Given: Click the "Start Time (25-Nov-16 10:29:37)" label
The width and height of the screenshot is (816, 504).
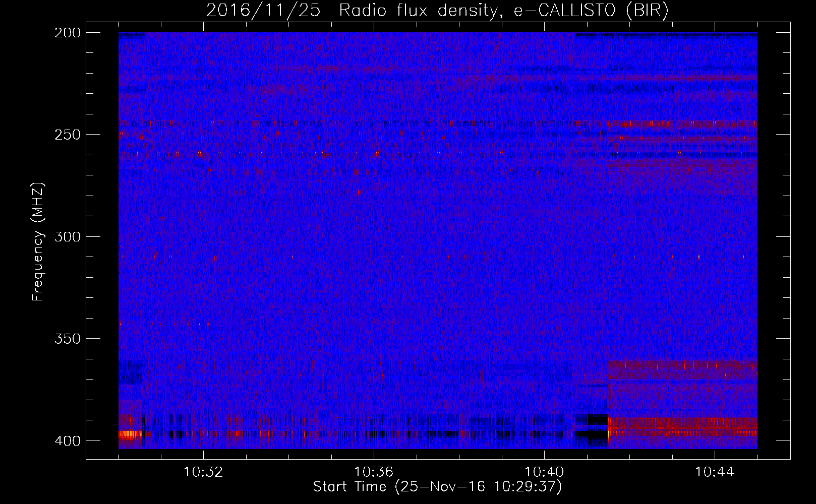Looking at the screenshot, I should (437, 487).
